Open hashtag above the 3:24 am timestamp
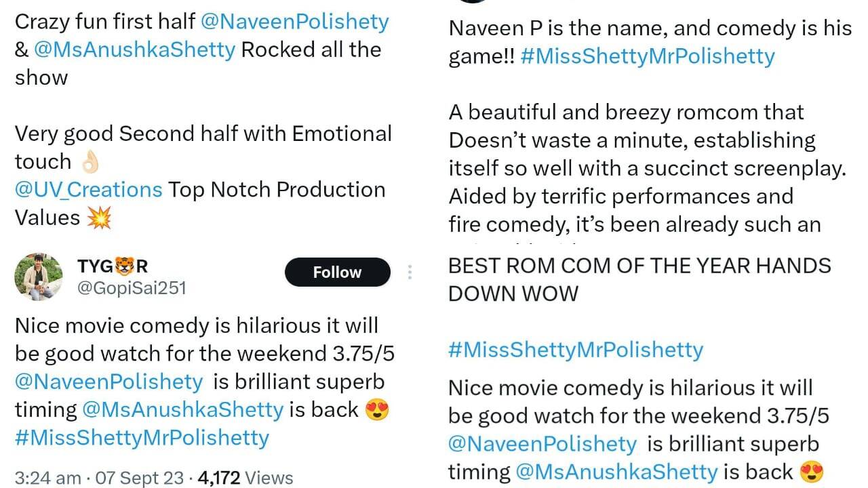This screenshot has width=868, height=488. (142, 438)
